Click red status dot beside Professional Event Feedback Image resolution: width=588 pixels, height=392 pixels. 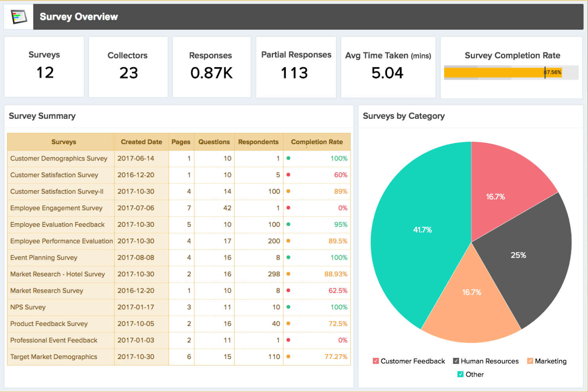click(x=288, y=340)
